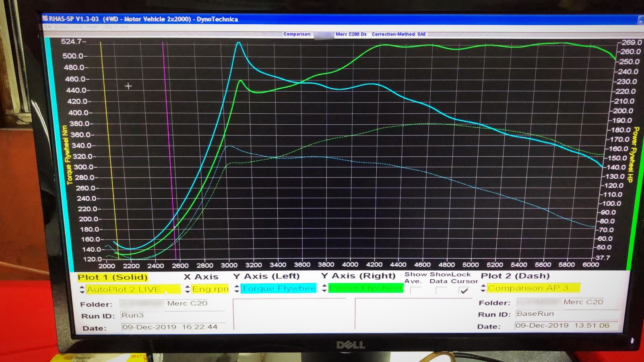Click the left empty notes box

pos(289,314)
